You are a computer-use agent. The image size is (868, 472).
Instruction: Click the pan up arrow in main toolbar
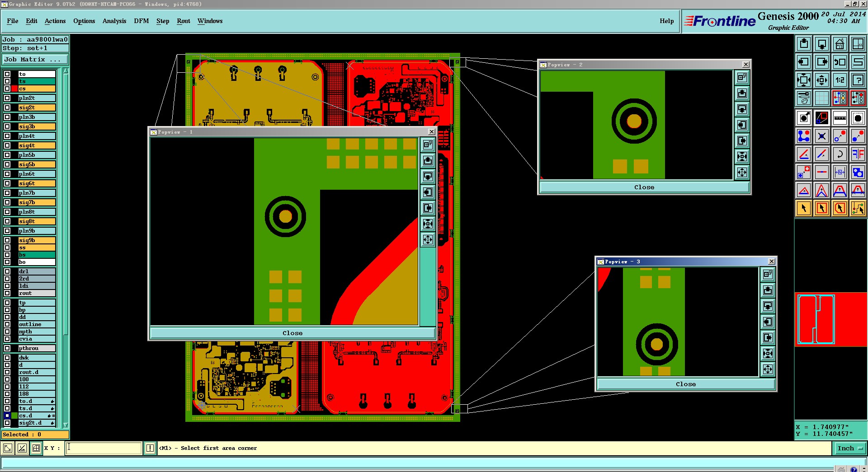point(804,44)
